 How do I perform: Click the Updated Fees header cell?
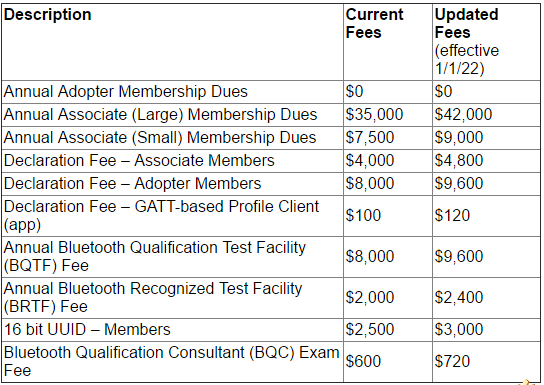point(486,42)
